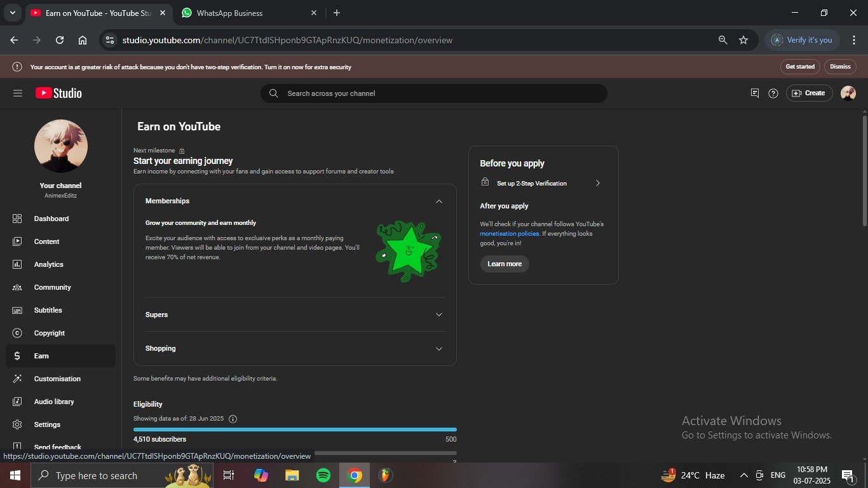868x488 pixels.
Task: Click the YouTube Studio logo
Action: pos(58,93)
